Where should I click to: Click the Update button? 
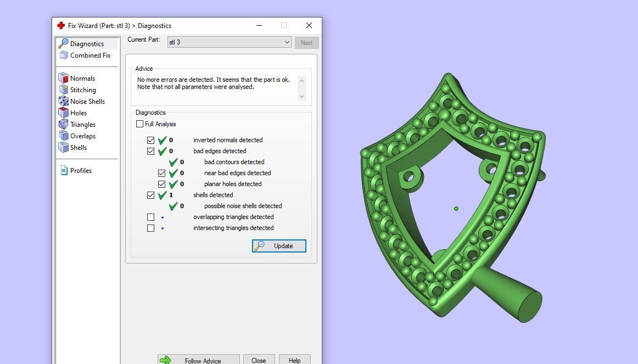tap(279, 245)
